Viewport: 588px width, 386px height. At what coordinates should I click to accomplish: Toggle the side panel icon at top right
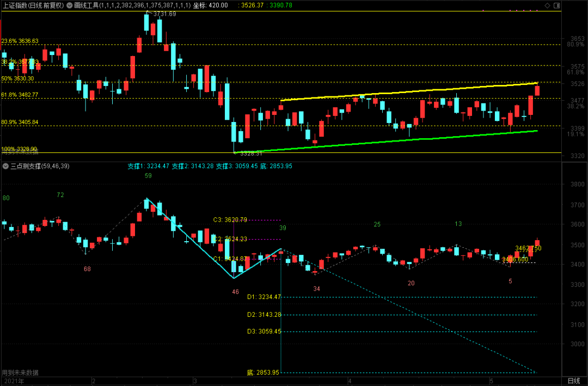pos(556,5)
